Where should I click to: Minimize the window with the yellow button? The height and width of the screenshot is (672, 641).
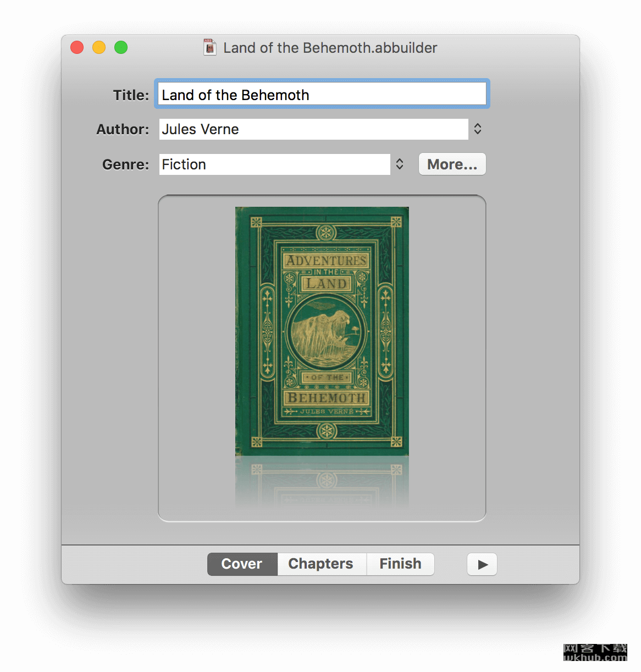pyautogui.click(x=99, y=47)
